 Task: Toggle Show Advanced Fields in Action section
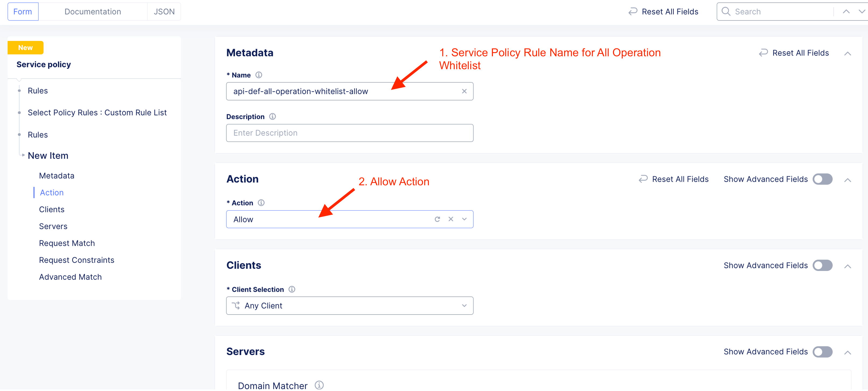click(x=822, y=179)
